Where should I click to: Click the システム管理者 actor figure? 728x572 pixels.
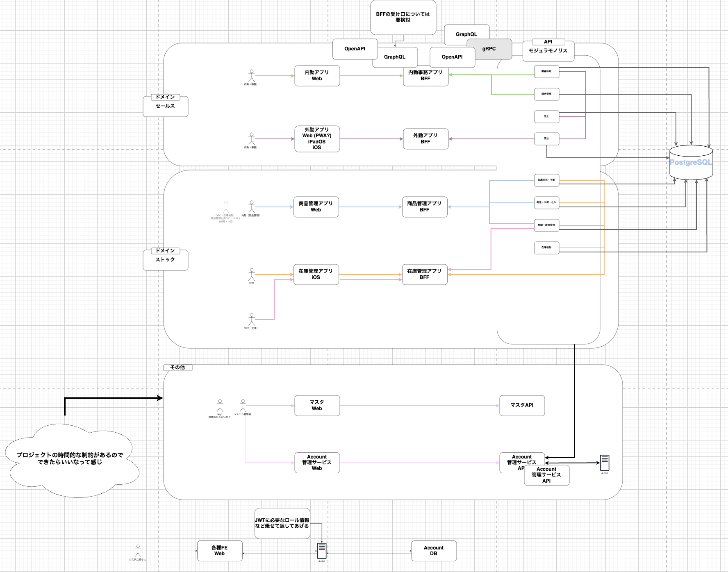click(243, 406)
